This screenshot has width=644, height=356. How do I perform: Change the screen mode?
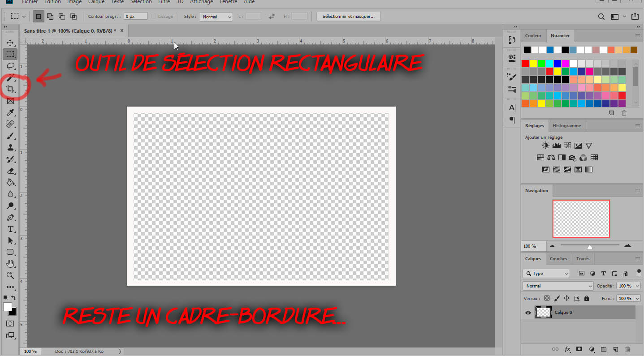coord(10,335)
